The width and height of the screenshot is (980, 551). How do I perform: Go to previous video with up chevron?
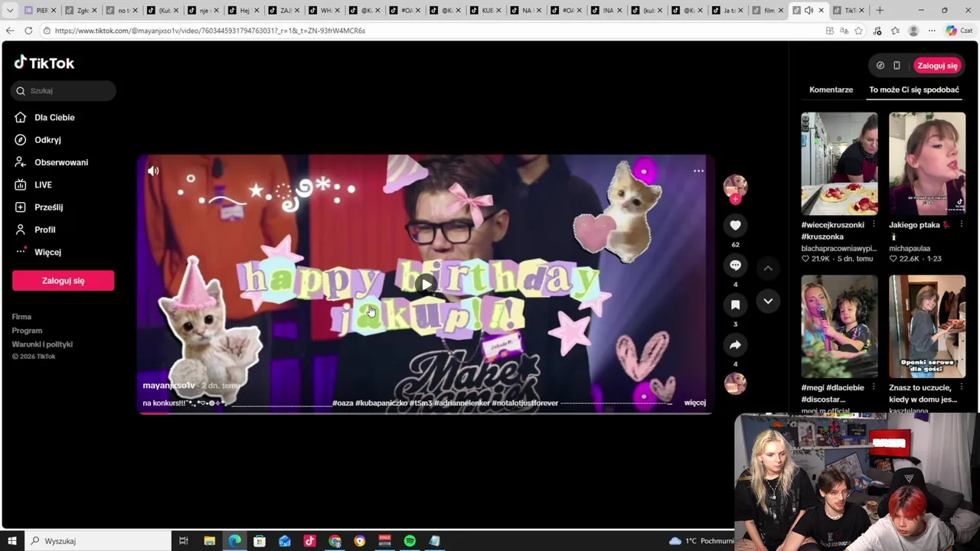point(768,268)
